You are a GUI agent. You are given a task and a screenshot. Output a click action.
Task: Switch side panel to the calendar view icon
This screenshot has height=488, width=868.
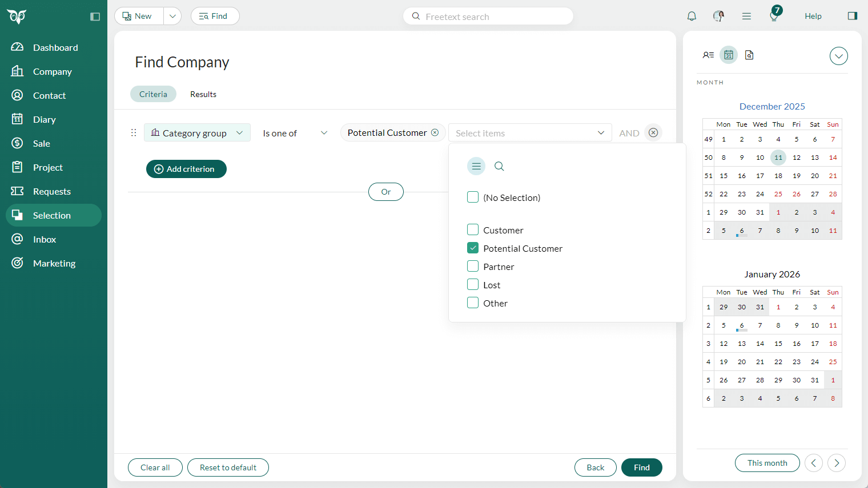(x=729, y=55)
